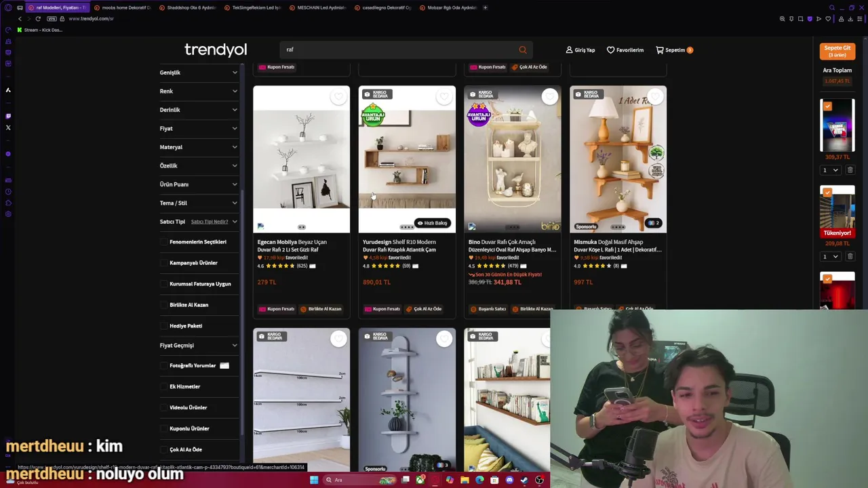The width and height of the screenshot is (868, 488).
Task: Check Hediye Paketi filter
Action: [163, 326]
